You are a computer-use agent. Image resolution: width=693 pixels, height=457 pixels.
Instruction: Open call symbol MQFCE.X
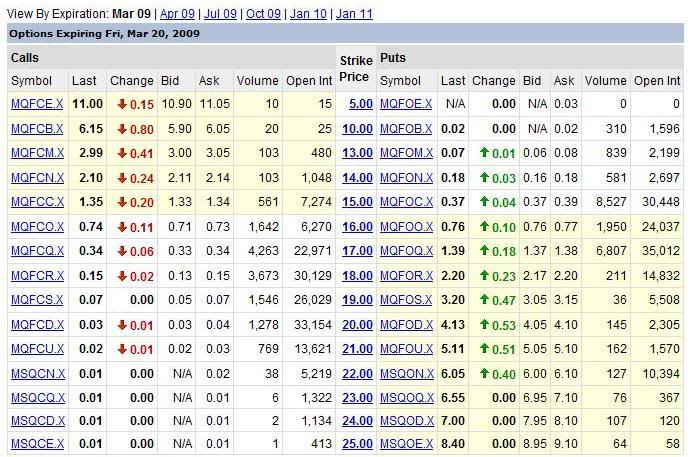(x=37, y=104)
